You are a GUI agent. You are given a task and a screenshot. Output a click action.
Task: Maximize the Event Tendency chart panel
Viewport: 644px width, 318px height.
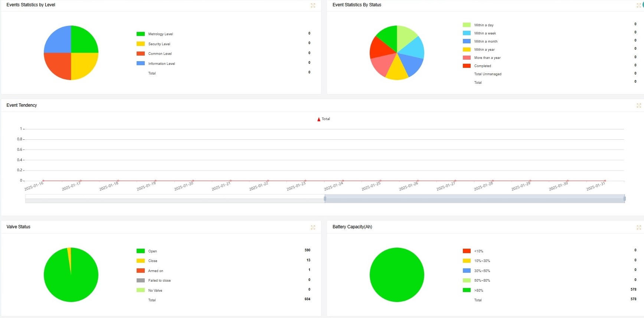click(638, 106)
